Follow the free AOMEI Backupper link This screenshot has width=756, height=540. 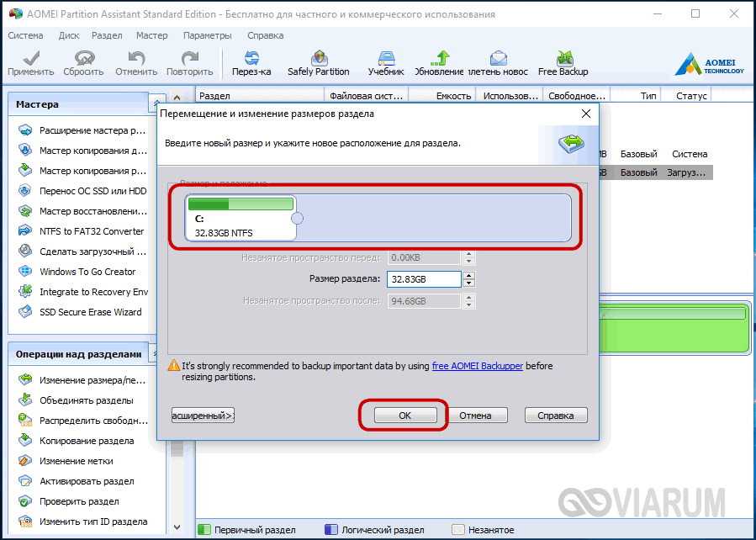coord(477,367)
